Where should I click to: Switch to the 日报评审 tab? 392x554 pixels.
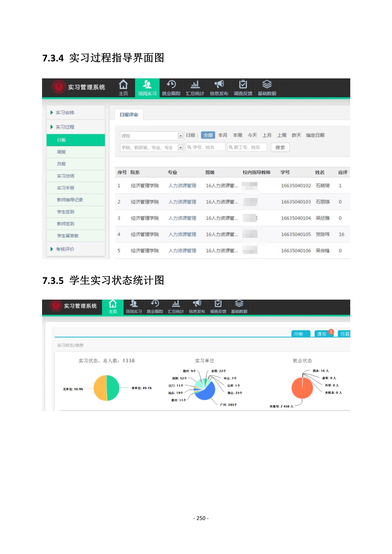[129, 115]
